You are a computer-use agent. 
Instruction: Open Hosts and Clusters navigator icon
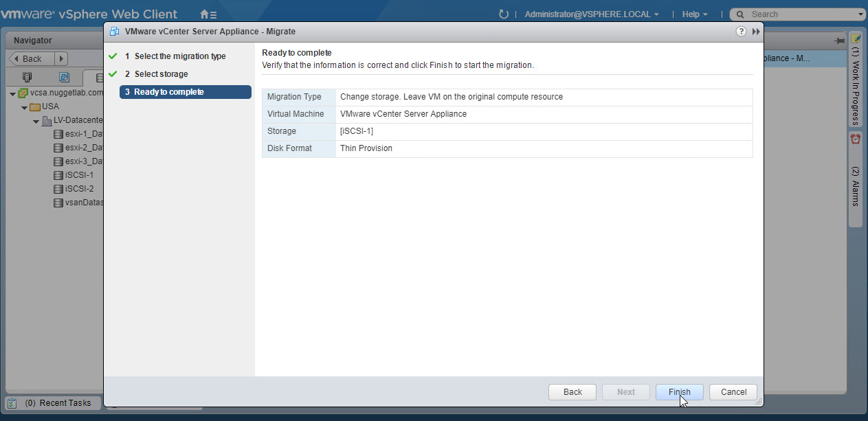[x=27, y=78]
